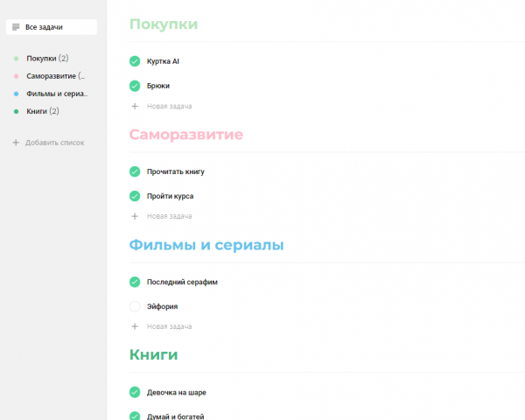Click the Брюки task text
525x420 pixels.
(x=158, y=86)
